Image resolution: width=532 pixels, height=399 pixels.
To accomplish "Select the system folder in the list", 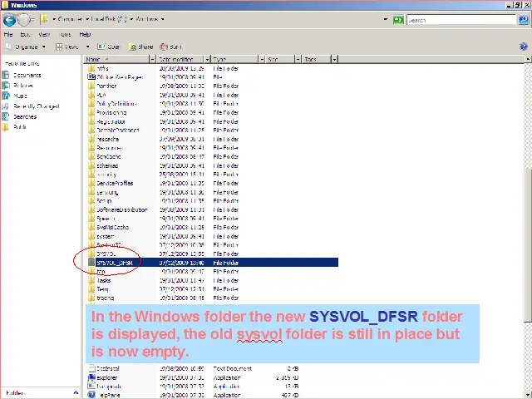I will tap(105, 236).
